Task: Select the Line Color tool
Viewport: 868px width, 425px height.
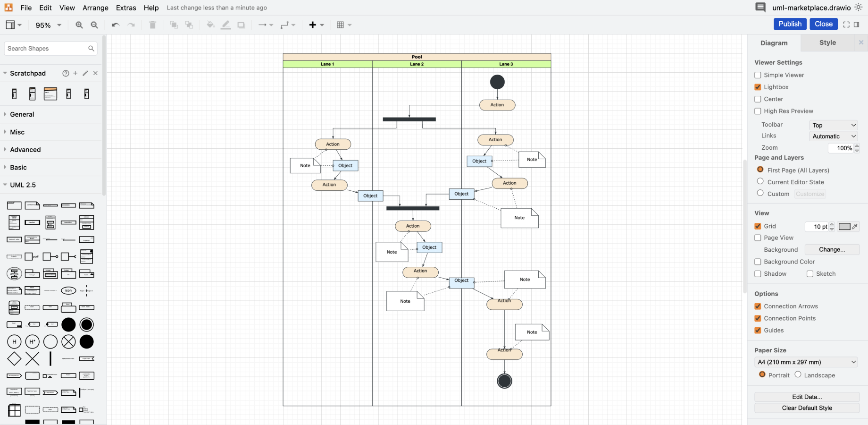Action: tap(226, 25)
